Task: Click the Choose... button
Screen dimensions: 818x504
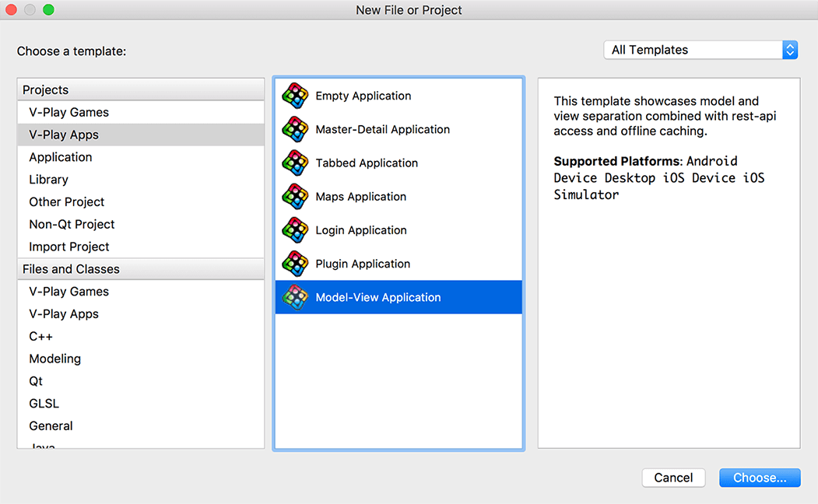Action: pyautogui.click(x=760, y=478)
